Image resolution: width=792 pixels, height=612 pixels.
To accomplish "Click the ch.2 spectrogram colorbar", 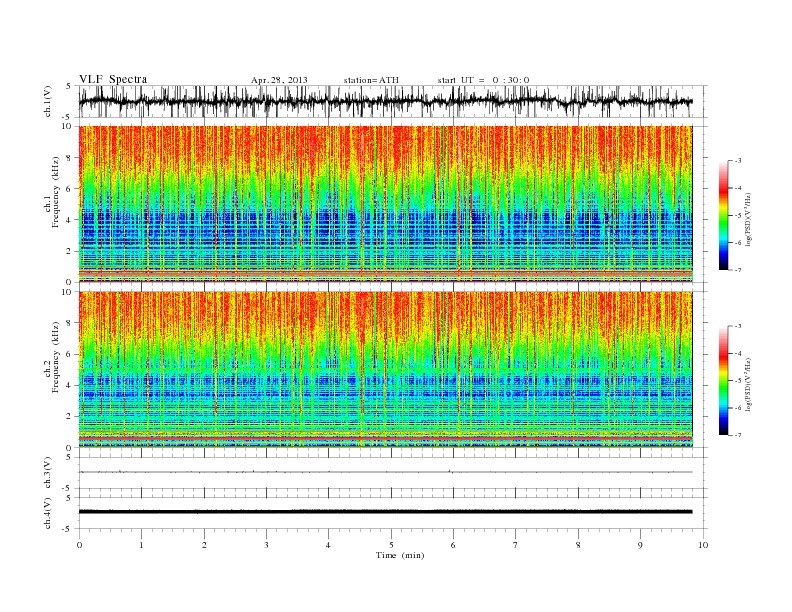I will [x=723, y=381].
